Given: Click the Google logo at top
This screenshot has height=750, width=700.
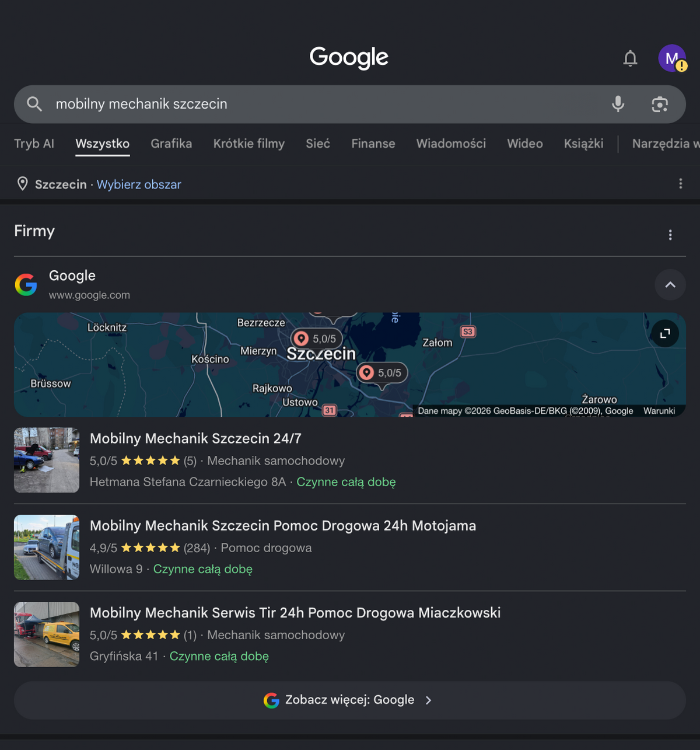Looking at the screenshot, I should coord(349,57).
